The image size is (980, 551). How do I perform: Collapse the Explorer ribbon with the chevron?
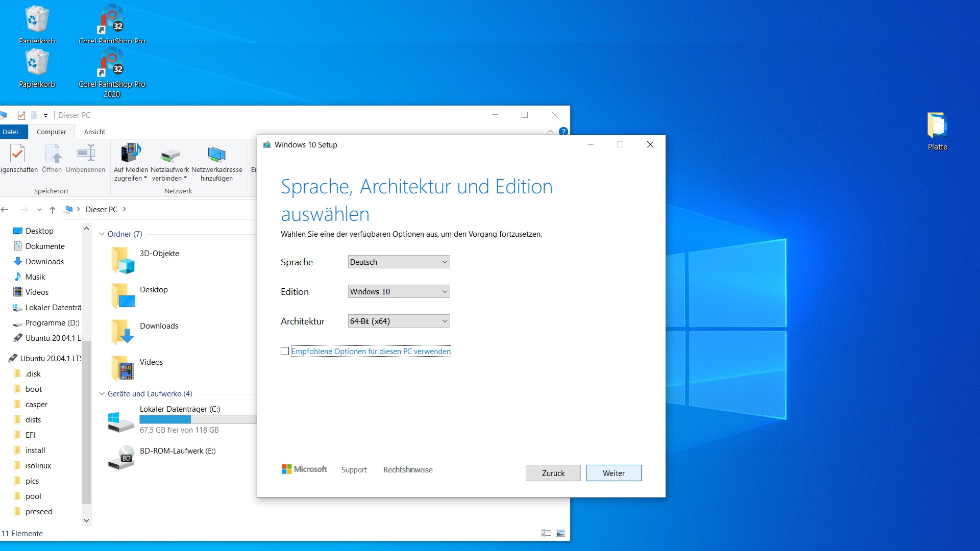(x=550, y=132)
